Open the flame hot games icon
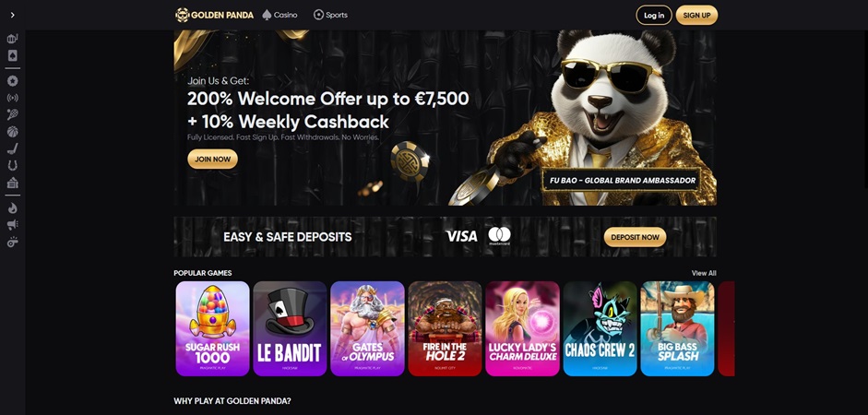Viewport: 868px width, 415px height. [12, 208]
